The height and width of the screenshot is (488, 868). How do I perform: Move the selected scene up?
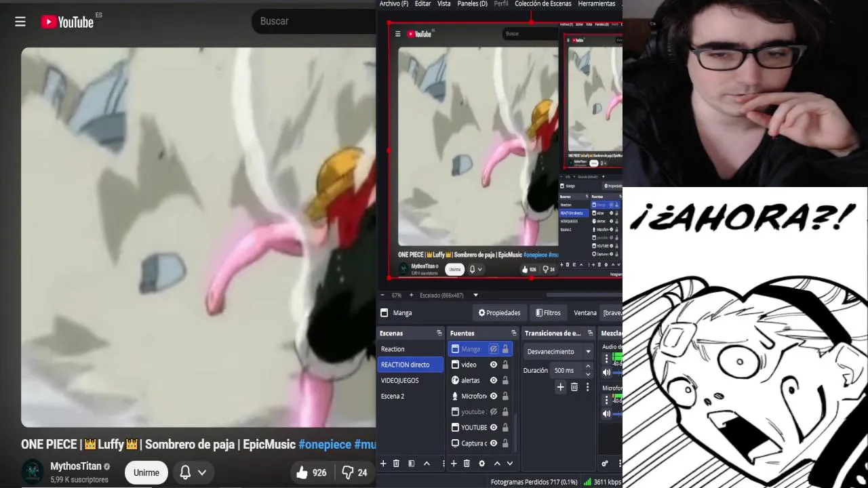[x=427, y=464]
